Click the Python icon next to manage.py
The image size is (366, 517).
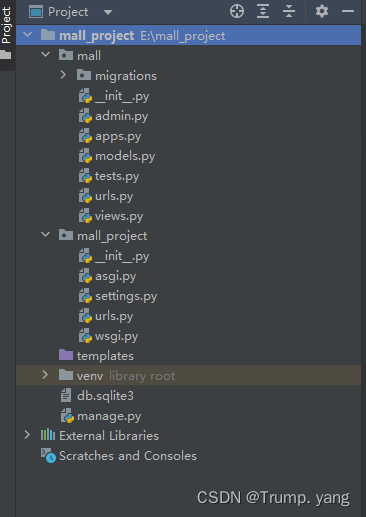67,416
